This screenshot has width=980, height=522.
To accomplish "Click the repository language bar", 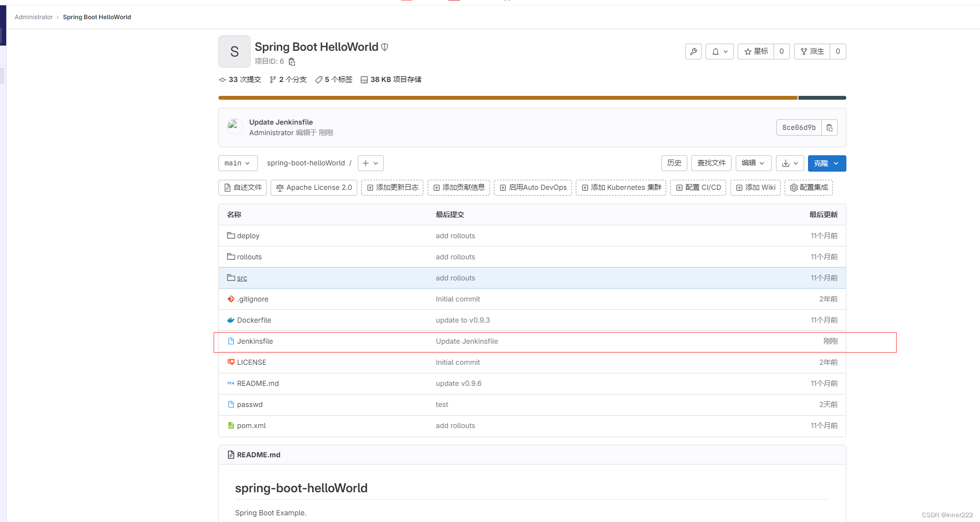I will point(532,98).
